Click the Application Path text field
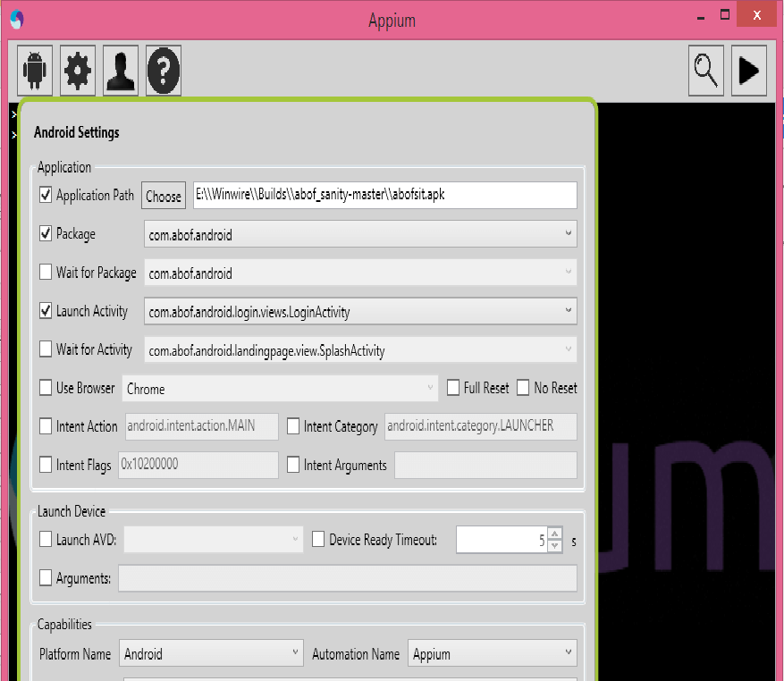 click(x=385, y=195)
